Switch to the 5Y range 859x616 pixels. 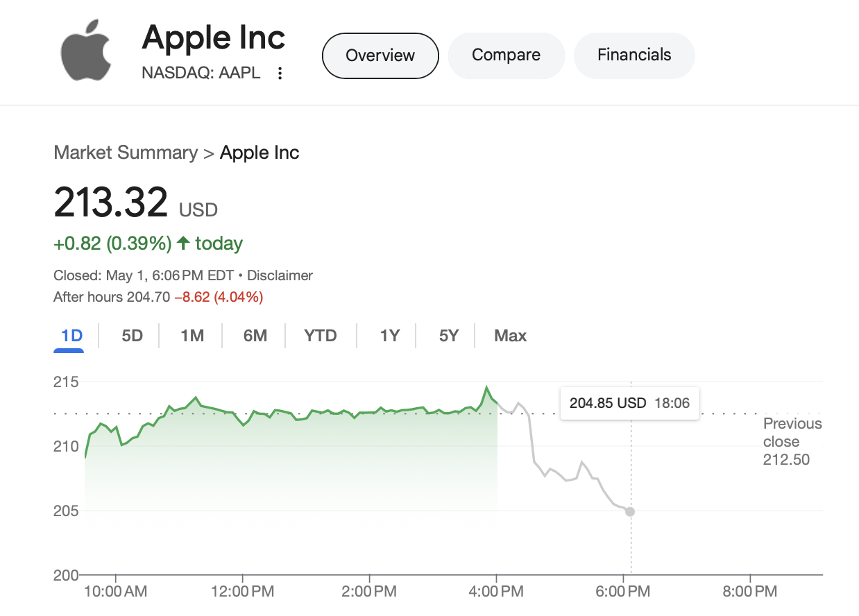pyautogui.click(x=449, y=336)
